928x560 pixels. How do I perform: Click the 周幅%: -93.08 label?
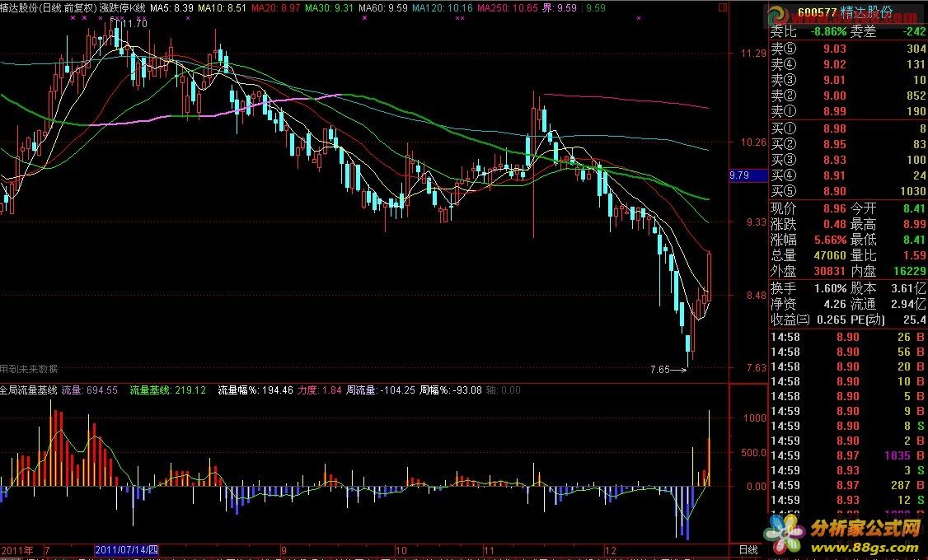[450, 390]
